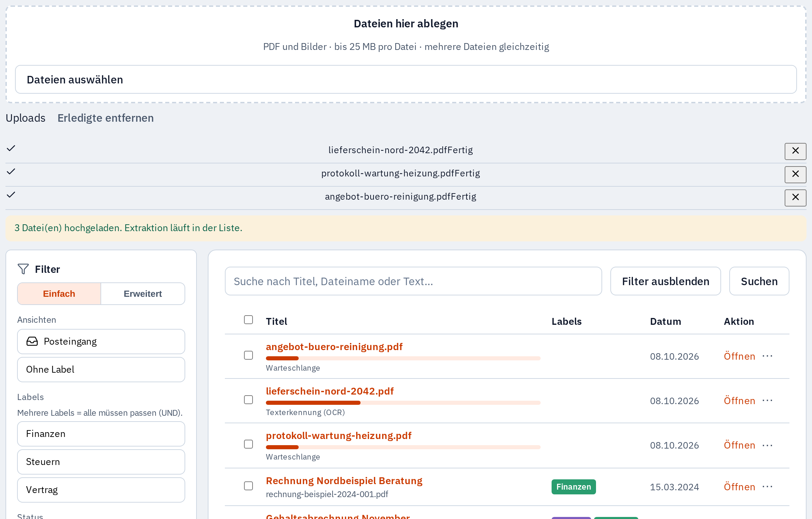
Task: Open more actions for angebot-buero-reinigung.pdf
Action: coord(767,356)
